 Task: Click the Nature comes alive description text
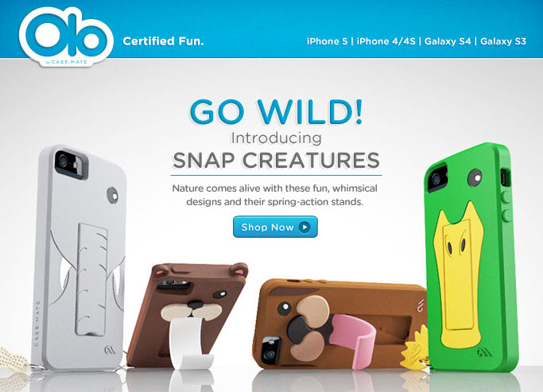click(275, 195)
